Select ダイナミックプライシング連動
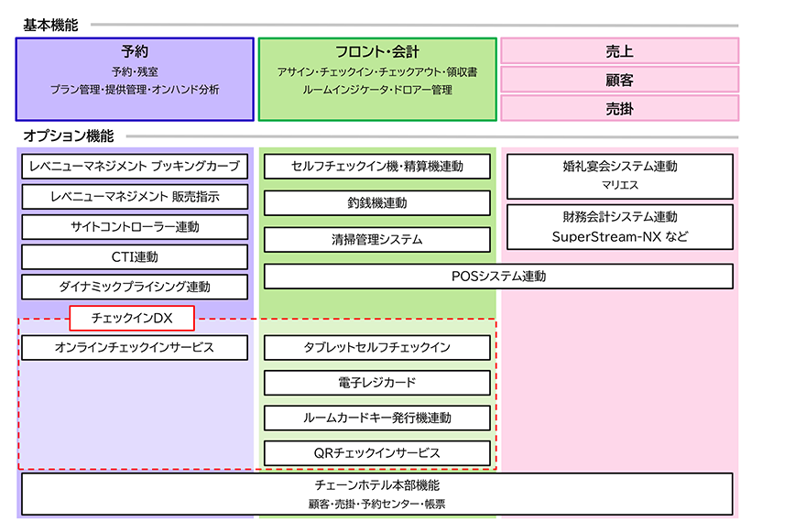Image resolution: width=806 pixels, height=532 pixels. (134, 287)
